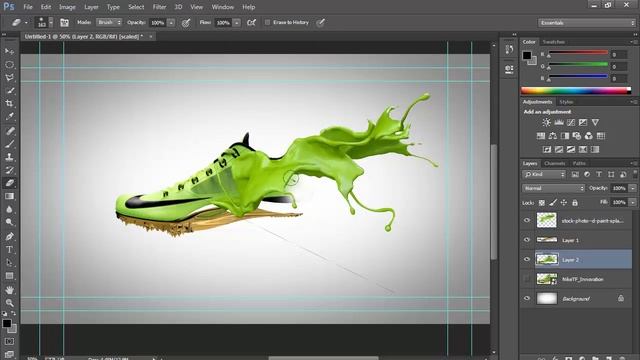Screen dimensions: 640x360
Task: Add a Curves adjustment
Action: coord(571,122)
